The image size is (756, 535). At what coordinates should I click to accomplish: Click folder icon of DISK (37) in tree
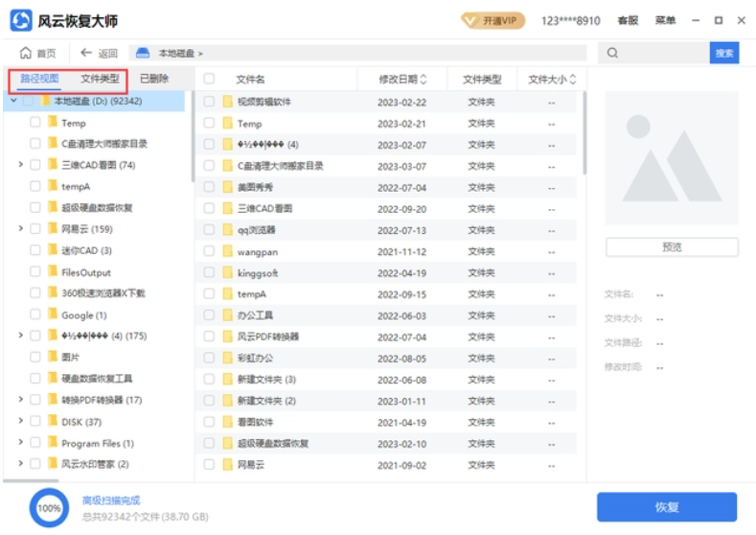(x=53, y=421)
